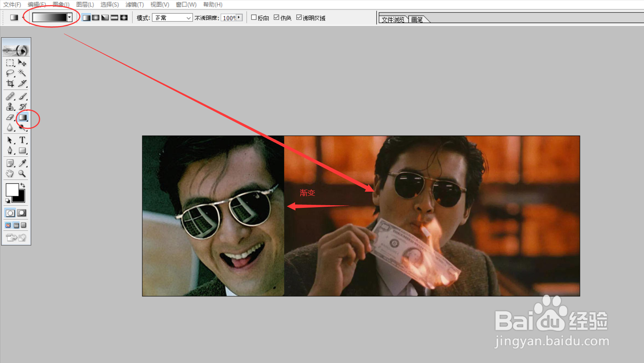Select the Path Selection tool

tap(10, 140)
